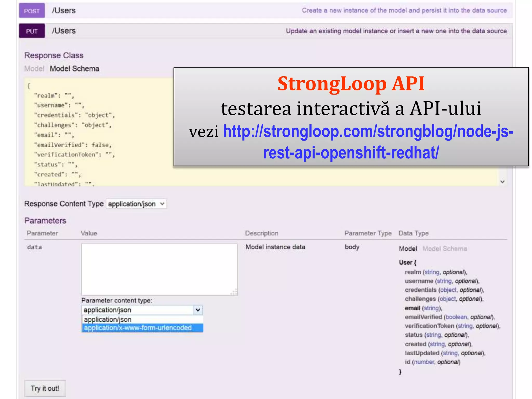532x399 pixels.
Task: Click the schema box scroll-down chevron
Action: coord(502,182)
